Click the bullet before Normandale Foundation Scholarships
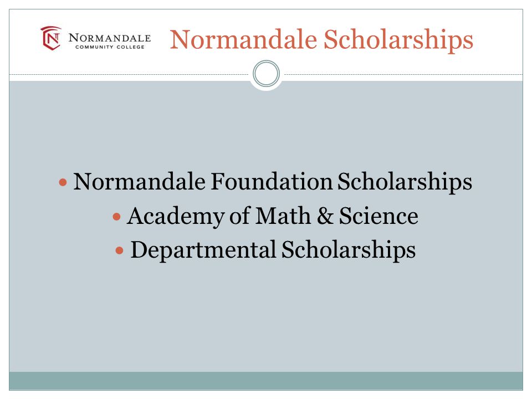This screenshot has height=399, width=532. tap(63, 182)
